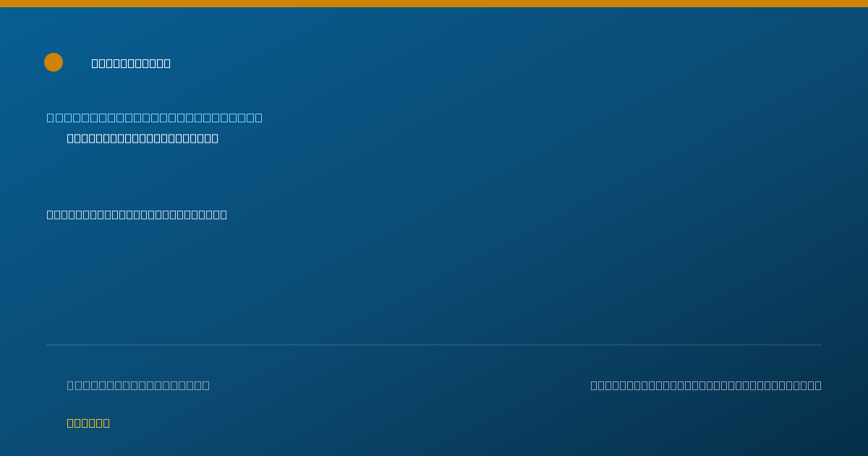Click first character of the light-blue headline
The width and height of the screenshot is (868, 456).
point(51,118)
